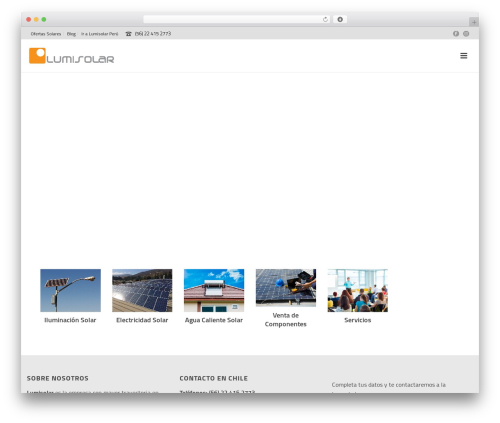This screenshot has height=423, width=500.
Task: Open Ir a Lumisolar Perú link
Action: coord(99,34)
